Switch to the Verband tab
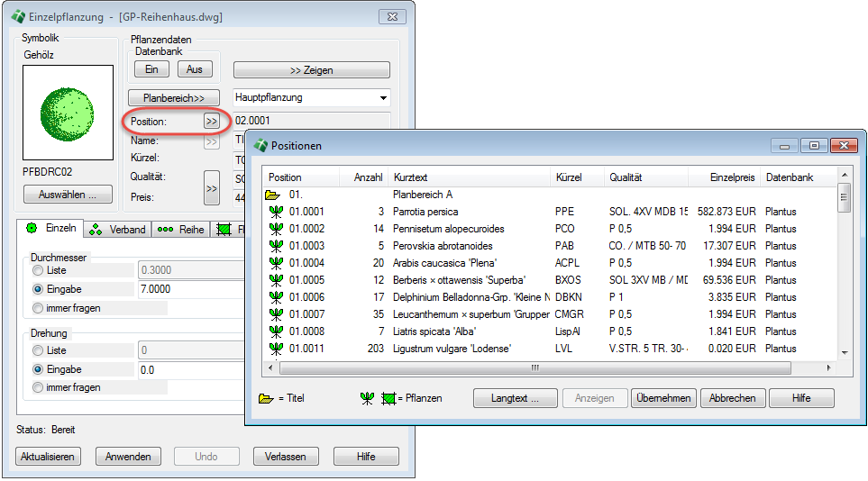 (x=119, y=230)
